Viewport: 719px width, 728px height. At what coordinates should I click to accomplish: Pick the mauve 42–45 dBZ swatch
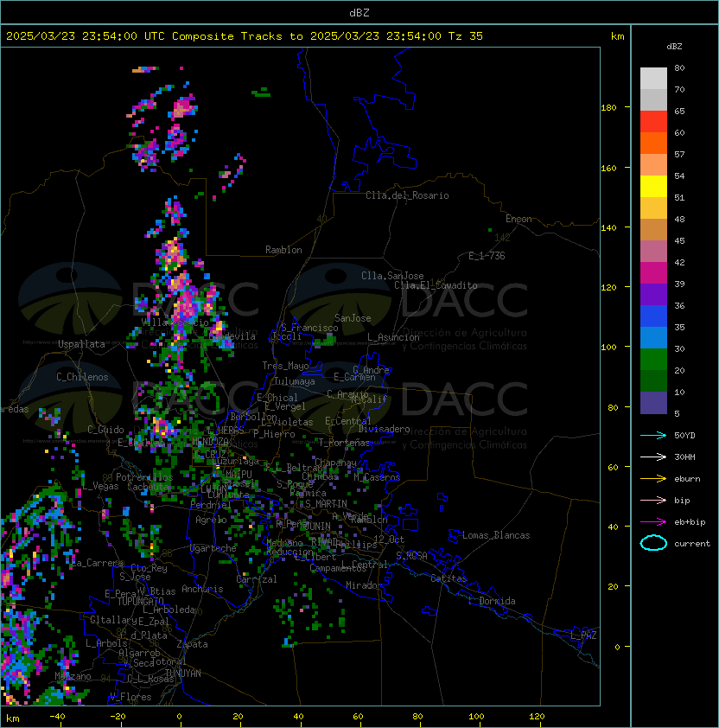[x=653, y=252]
